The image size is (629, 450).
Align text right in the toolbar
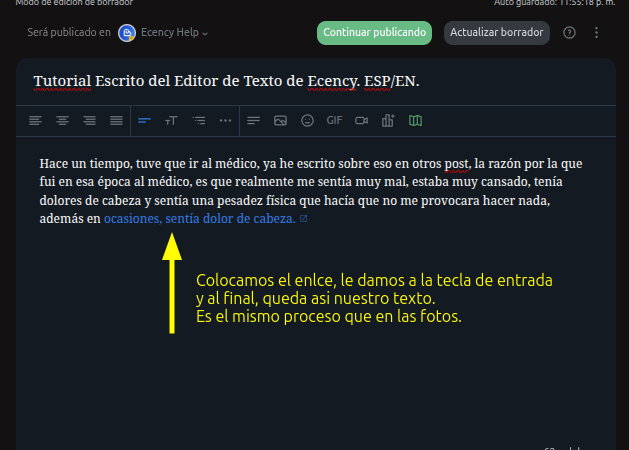[x=89, y=121]
